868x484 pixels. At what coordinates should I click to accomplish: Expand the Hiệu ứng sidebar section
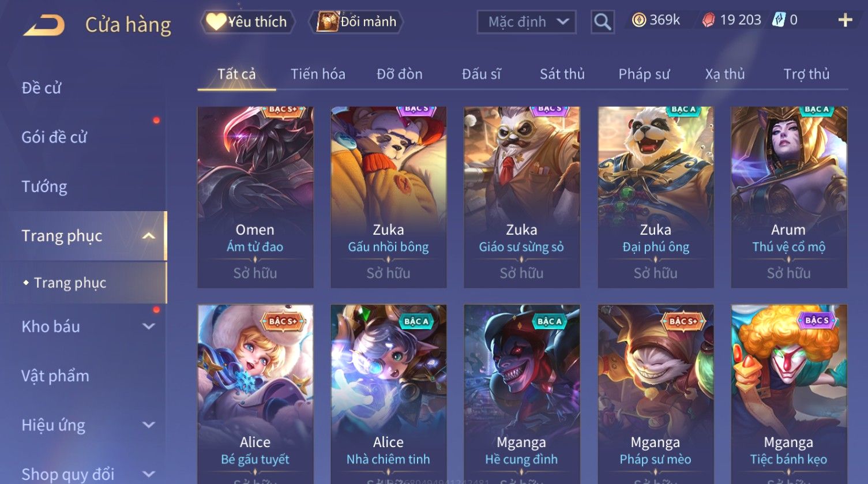(x=148, y=425)
